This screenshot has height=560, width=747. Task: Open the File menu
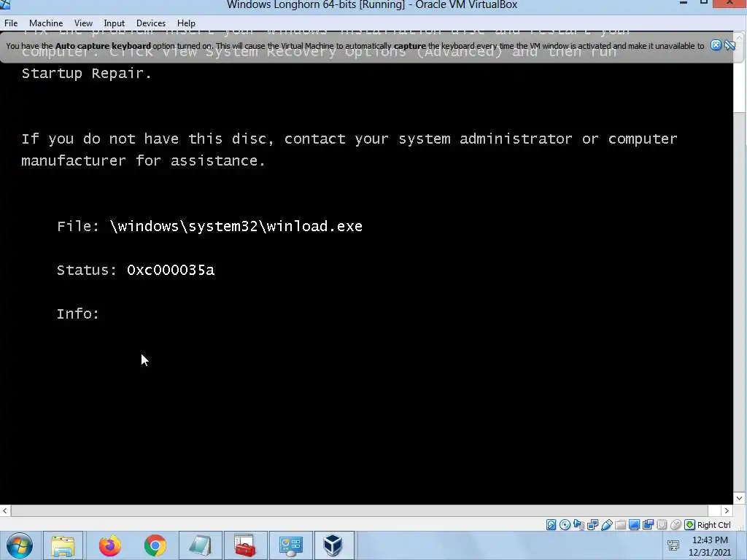[11, 23]
